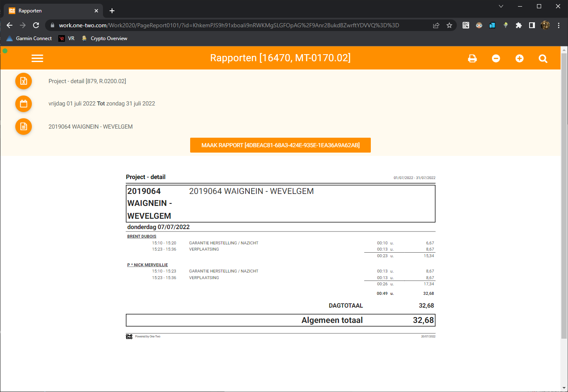
Task: Click the 00:49 daily hours total
Action: pos(382,294)
